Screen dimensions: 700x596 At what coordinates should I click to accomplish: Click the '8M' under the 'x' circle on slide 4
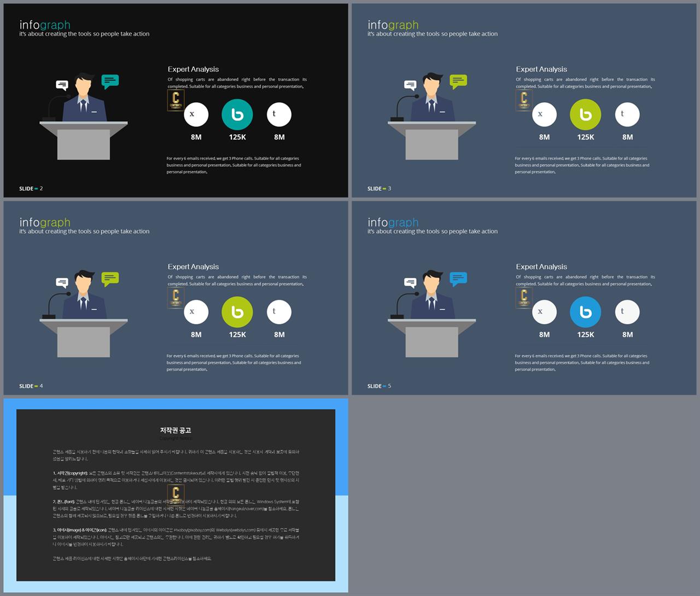[x=196, y=334]
